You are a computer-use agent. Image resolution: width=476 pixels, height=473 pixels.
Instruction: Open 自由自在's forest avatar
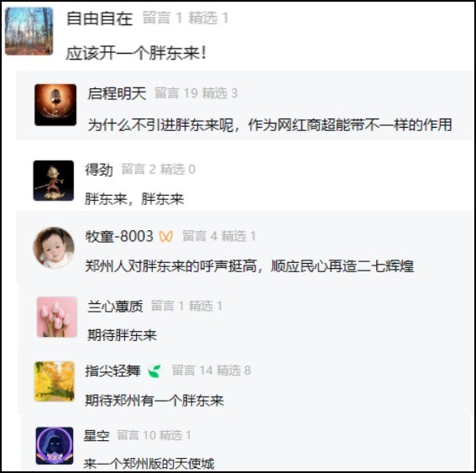pos(29,31)
